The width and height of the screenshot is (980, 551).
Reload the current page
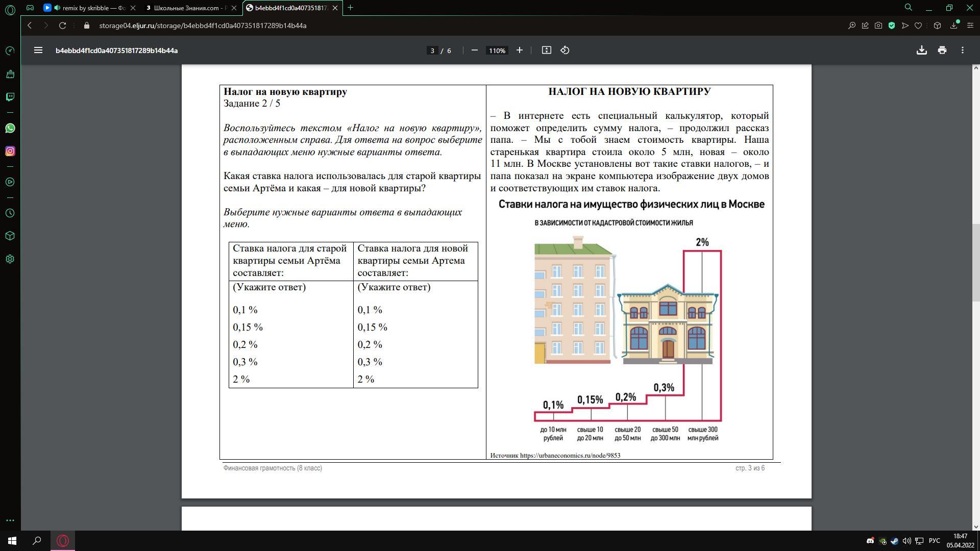tap(62, 26)
